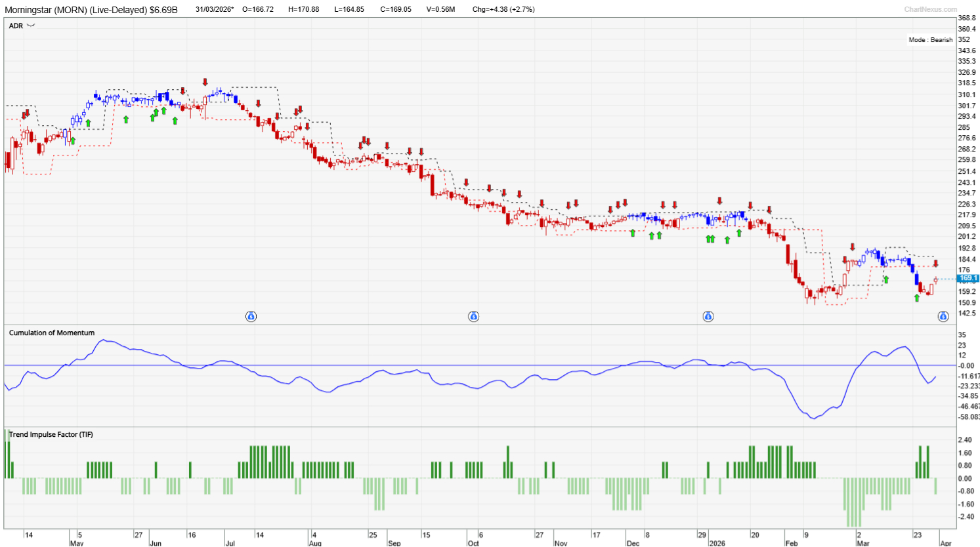Click the red sell arrow at the June peak
Screen dimensions: 980x547
click(x=205, y=82)
